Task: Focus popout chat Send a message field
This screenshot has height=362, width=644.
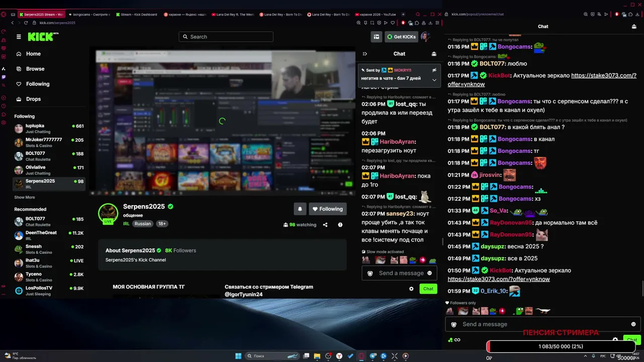Action: (x=543, y=324)
